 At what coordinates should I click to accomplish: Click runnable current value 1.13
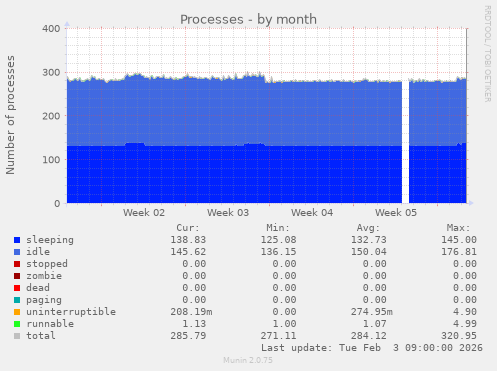[x=194, y=324]
